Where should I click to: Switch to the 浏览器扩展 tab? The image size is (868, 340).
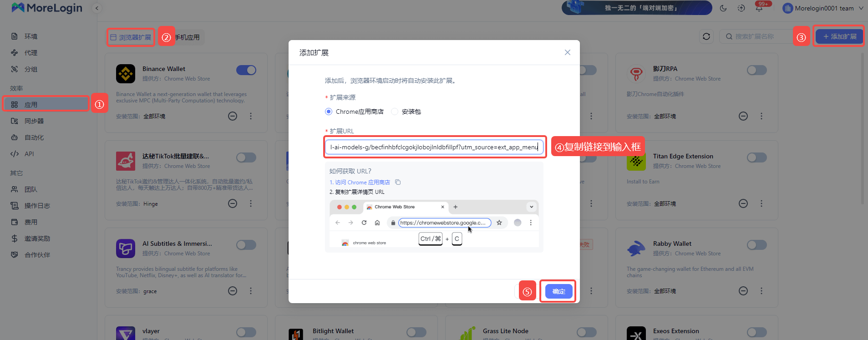coord(131,37)
